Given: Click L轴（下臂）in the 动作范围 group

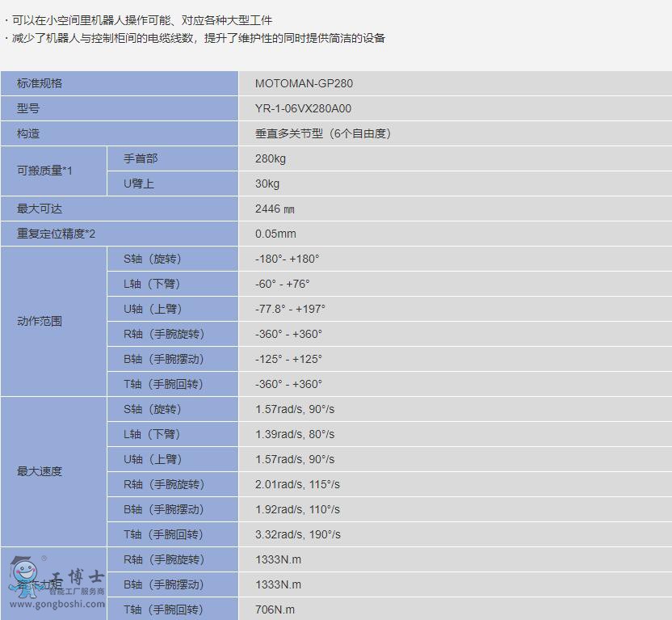Looking at the screenshot, I should coord(152,284).
